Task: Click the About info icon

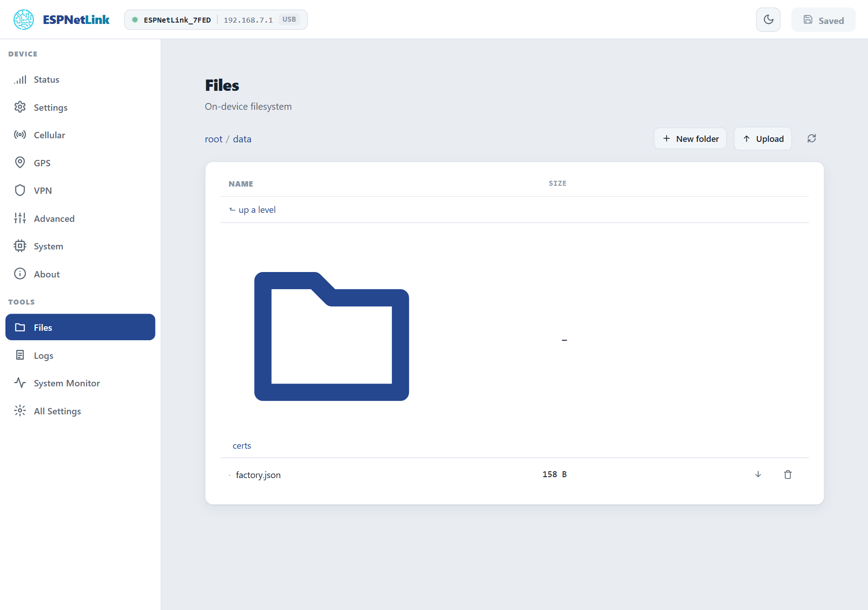Action: click(20, 274)
